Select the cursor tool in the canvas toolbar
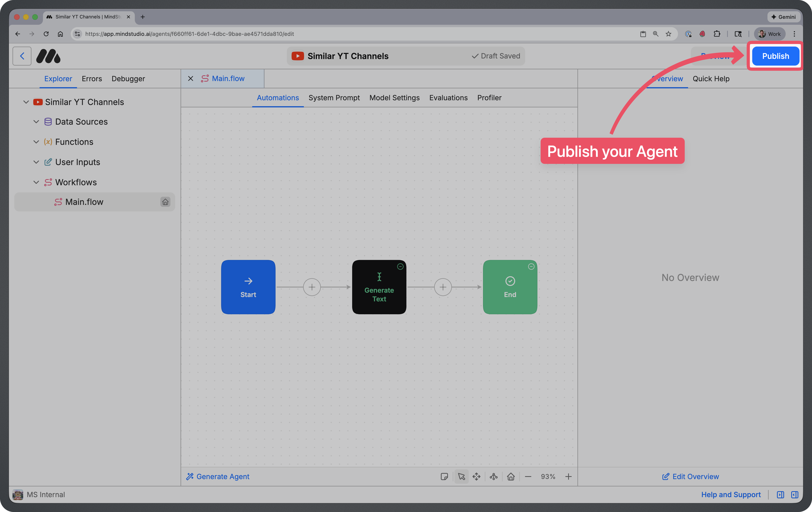This screenshot has height=512, width=812. coord(461,477)
